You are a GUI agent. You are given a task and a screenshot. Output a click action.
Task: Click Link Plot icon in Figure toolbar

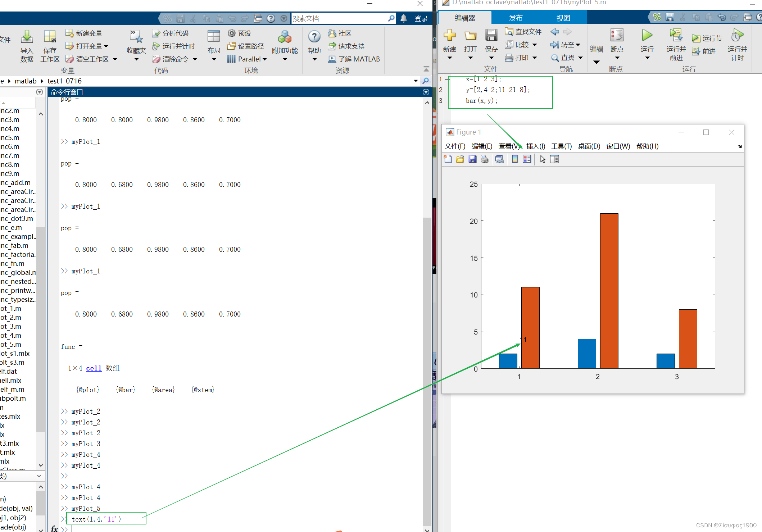[500, 159]
